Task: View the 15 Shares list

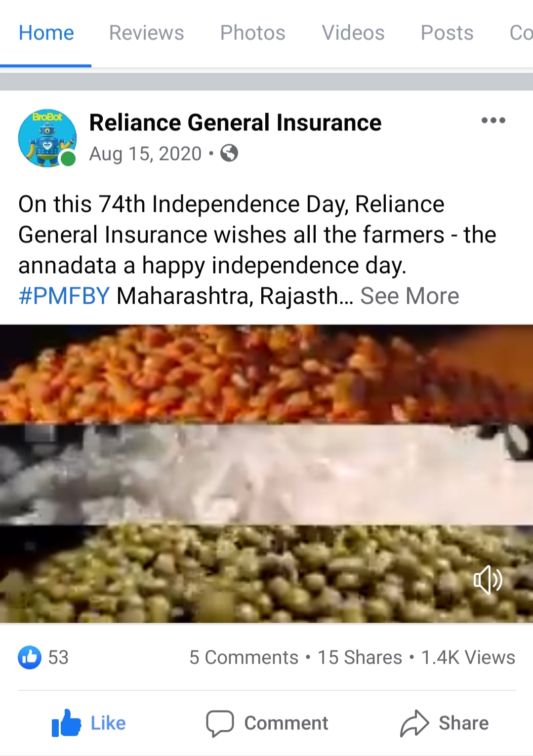Action: click(x=360, y=657)
